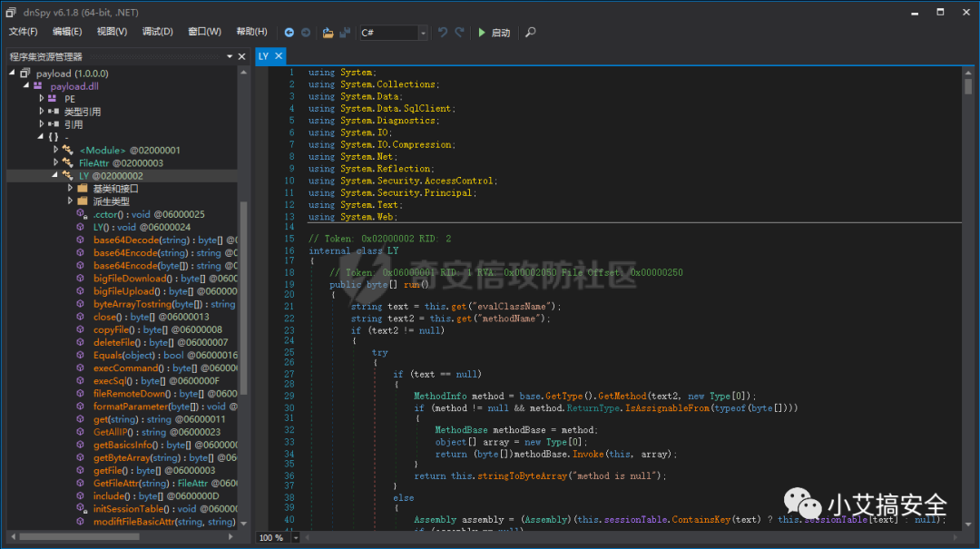Collapse the payload.dll node

[26, 85]
